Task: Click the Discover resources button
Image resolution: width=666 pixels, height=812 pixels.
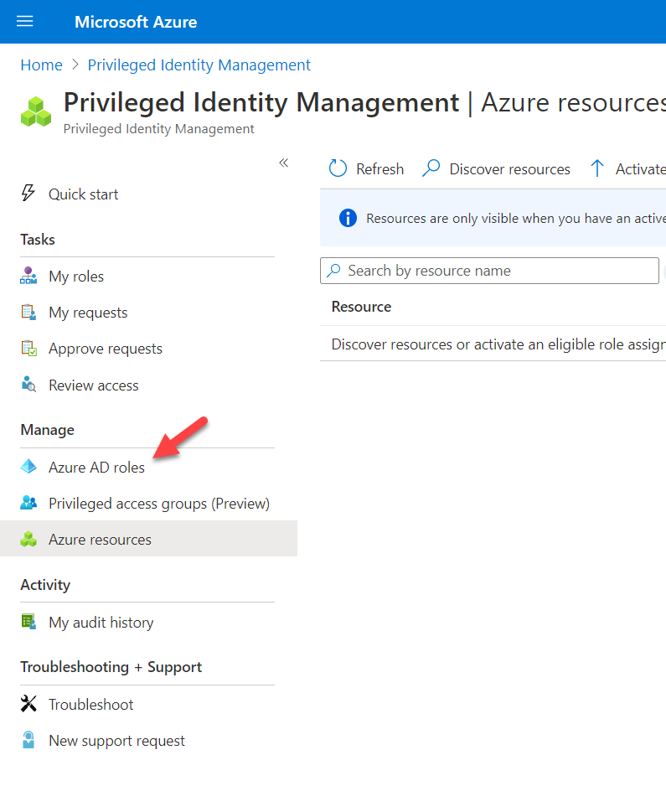Action: [496, 168]
